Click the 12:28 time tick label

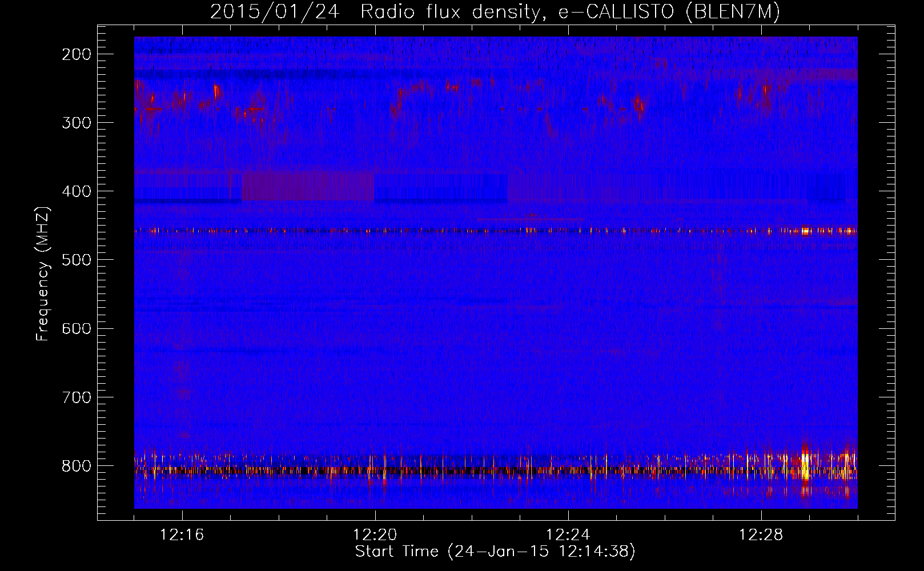[x=761, y=535]
